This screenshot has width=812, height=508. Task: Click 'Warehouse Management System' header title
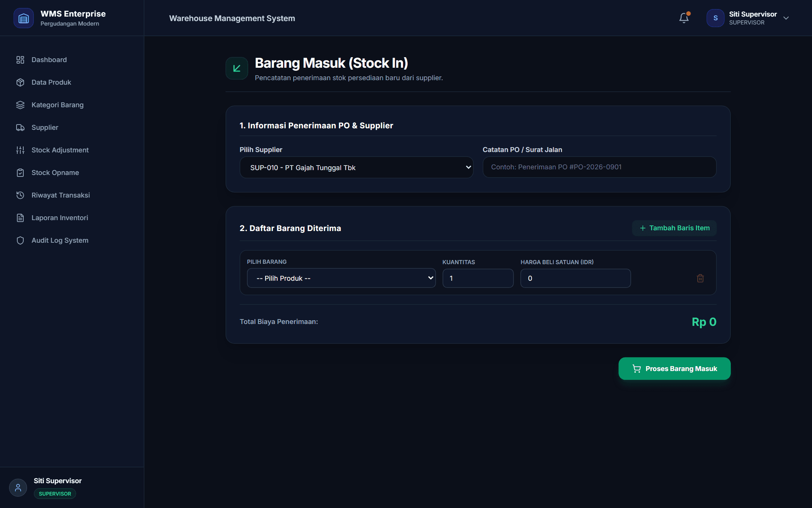click(232, 18)
